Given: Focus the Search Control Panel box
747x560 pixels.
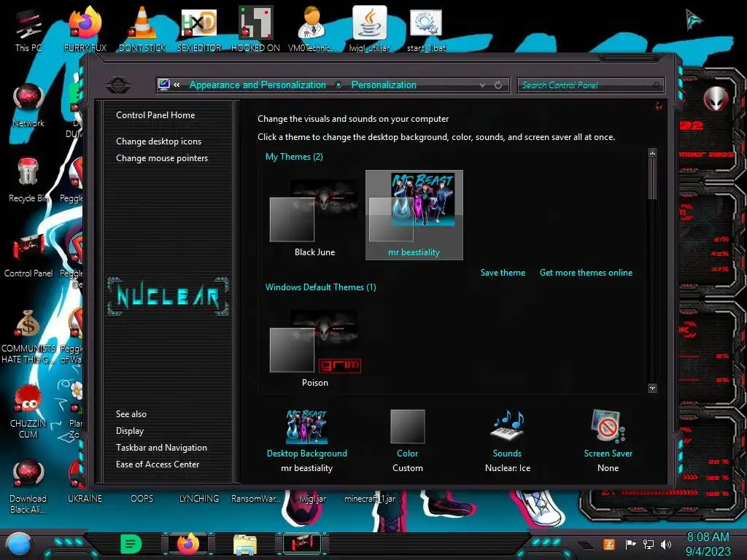Looking at the screenshot, I should pyautogui.click(x=590, y=85).
